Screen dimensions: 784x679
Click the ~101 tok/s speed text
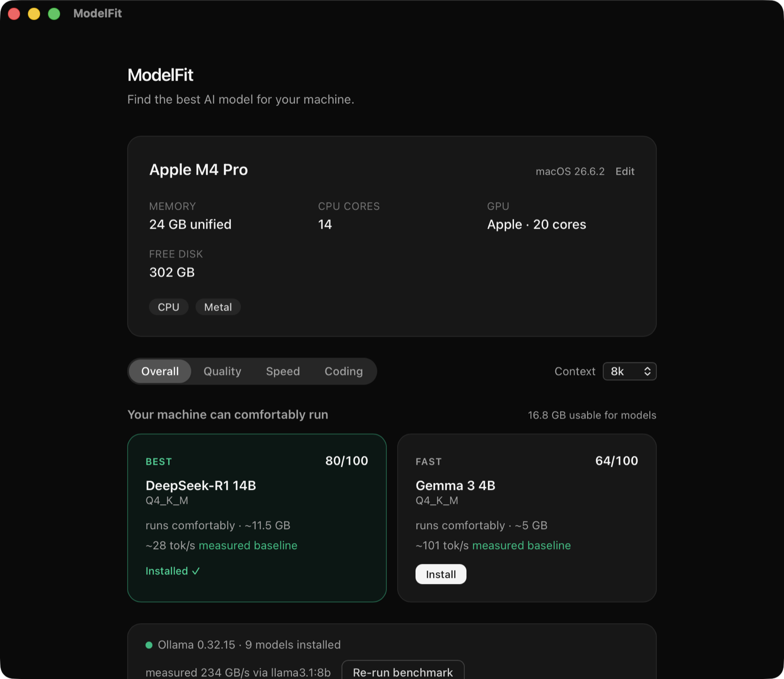point(442,545)
